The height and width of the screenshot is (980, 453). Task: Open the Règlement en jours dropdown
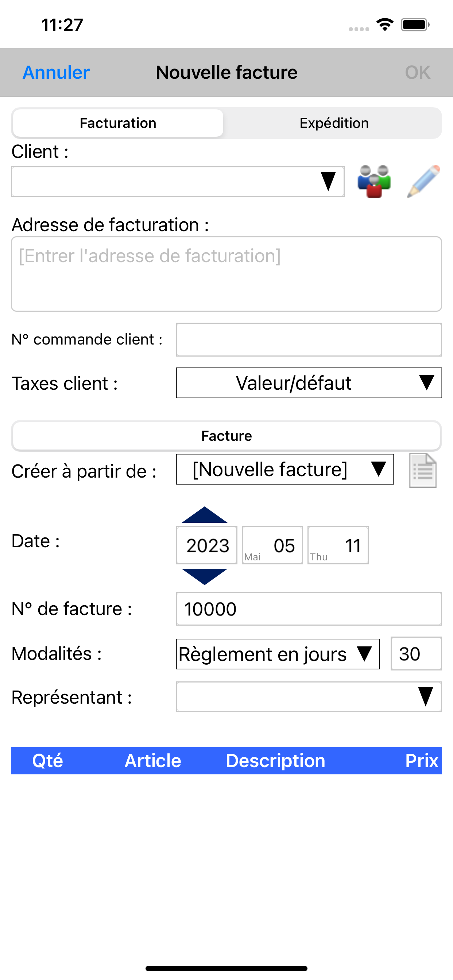click(278, 654)
